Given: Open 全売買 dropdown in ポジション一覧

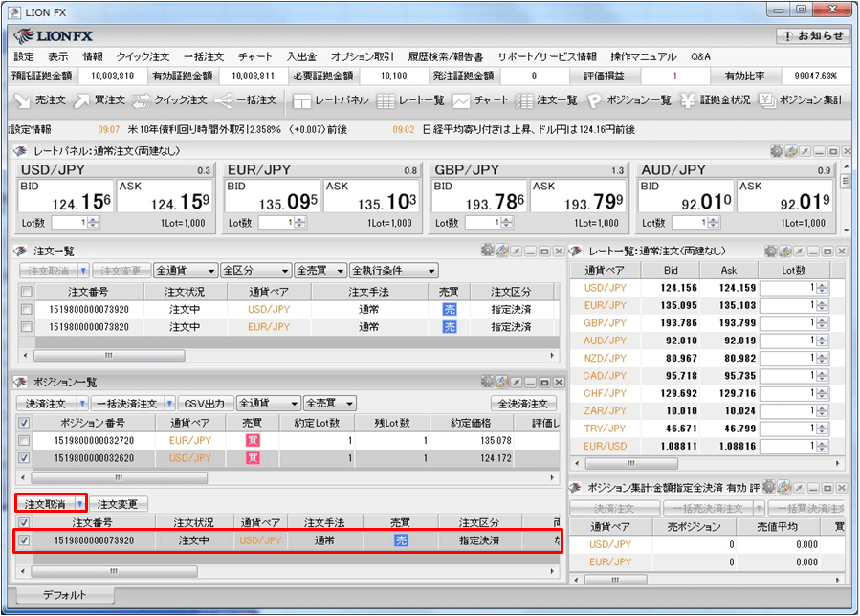Looking at the screenshot, I should (x=330, y=403).
